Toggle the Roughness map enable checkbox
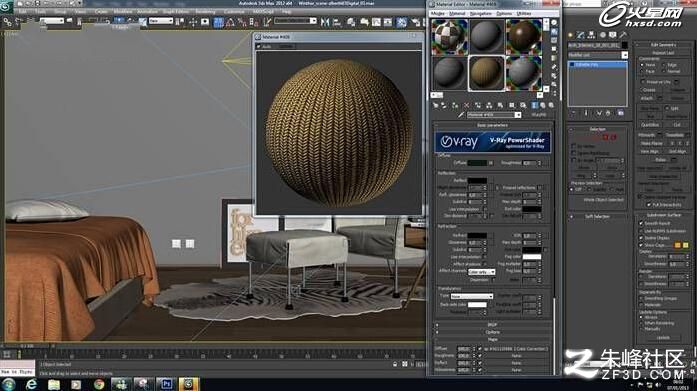697x391 pixels. point(480,356)
